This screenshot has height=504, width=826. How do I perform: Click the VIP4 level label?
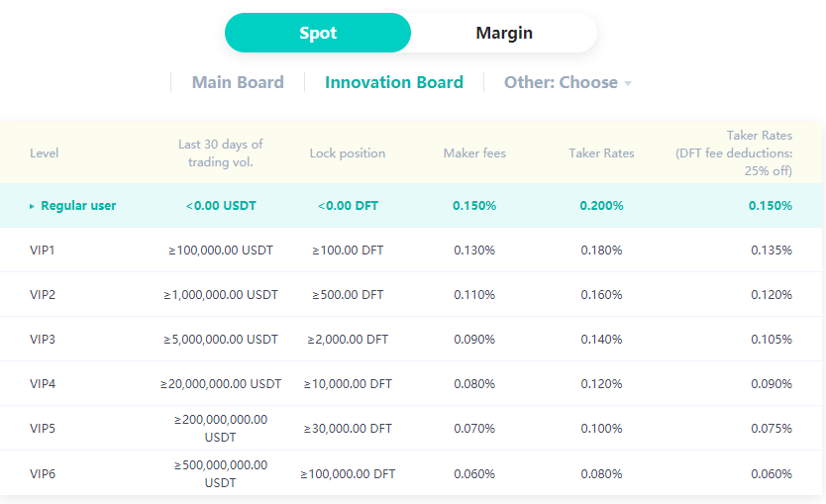[43, 384]
